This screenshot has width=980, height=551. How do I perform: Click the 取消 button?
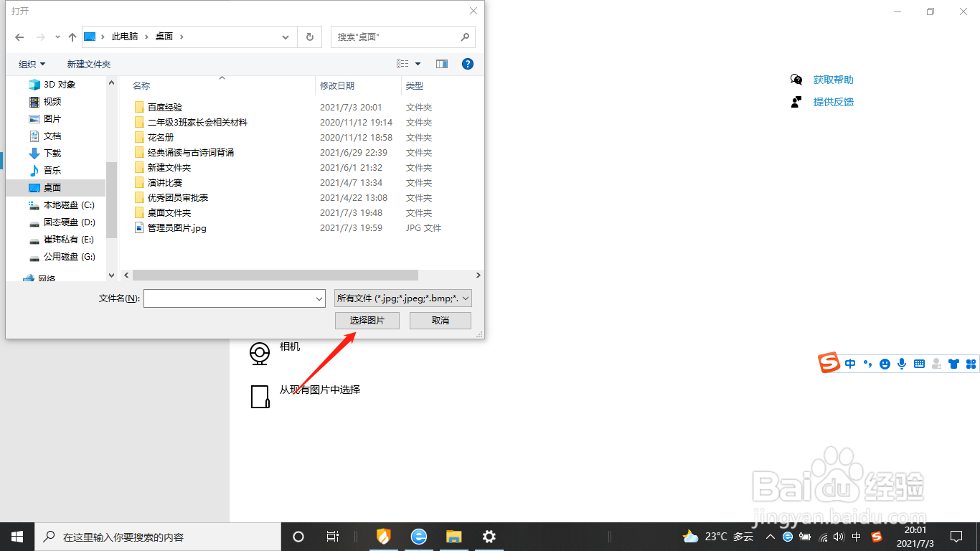point(440,321)
